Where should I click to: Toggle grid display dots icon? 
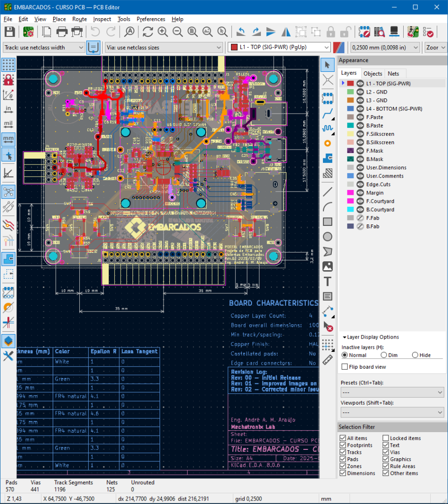point(8,64)
